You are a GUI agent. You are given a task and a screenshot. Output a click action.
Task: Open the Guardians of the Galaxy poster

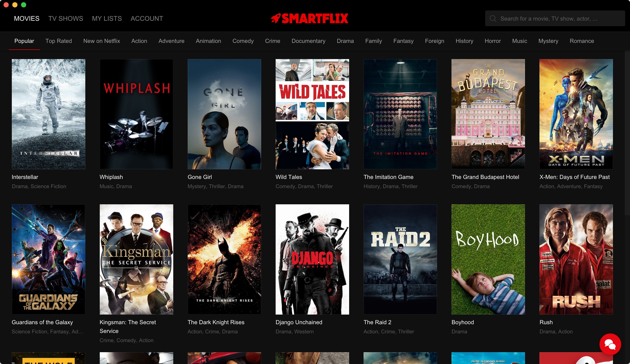pos(49,259)
